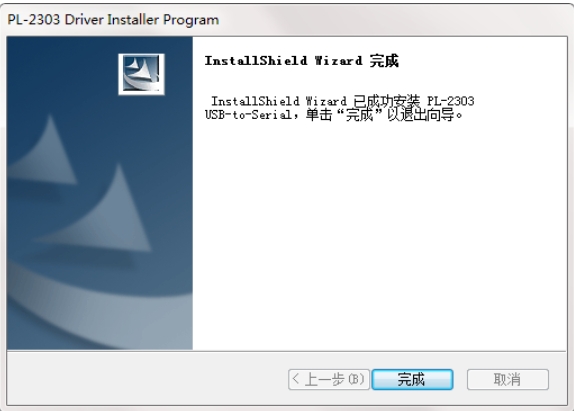This screenshot has width=574, height=411.
Task: Click the grayed-out 取消 cancel button
Action: [507, 380]
